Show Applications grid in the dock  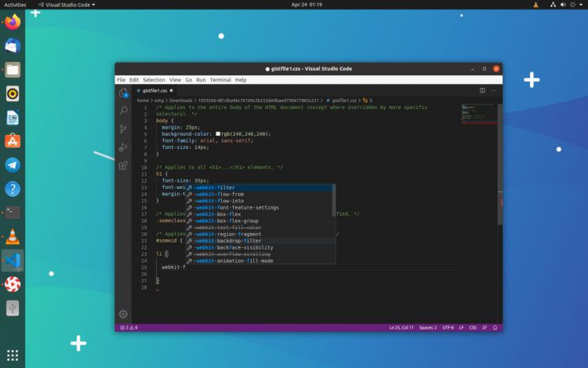(13, 355)
